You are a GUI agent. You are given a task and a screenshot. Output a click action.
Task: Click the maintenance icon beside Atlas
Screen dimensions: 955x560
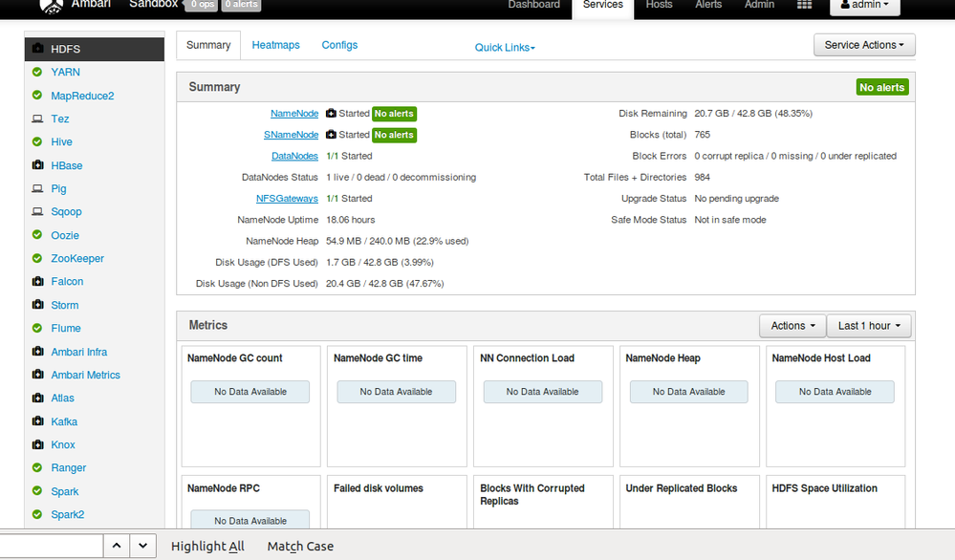(38, 398)
